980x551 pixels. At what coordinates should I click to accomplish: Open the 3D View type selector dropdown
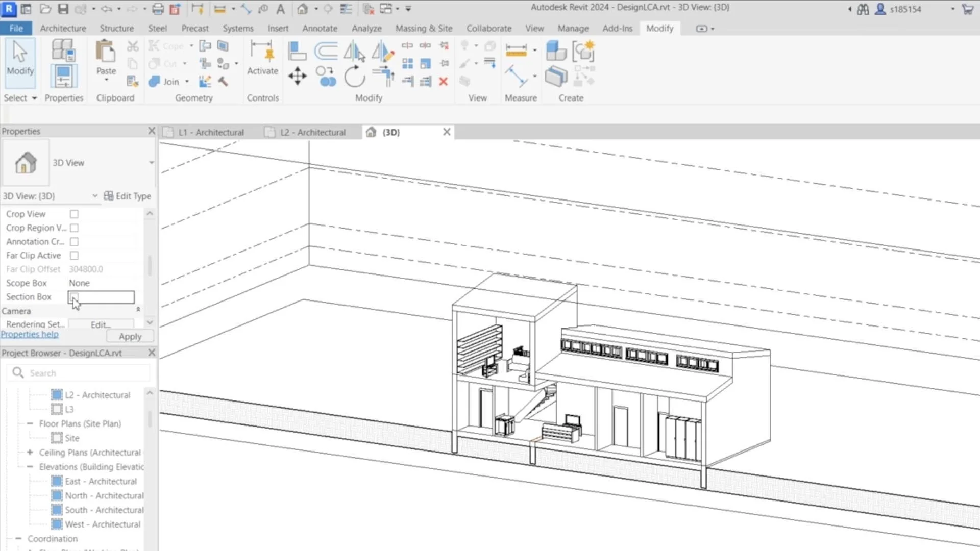151,163
